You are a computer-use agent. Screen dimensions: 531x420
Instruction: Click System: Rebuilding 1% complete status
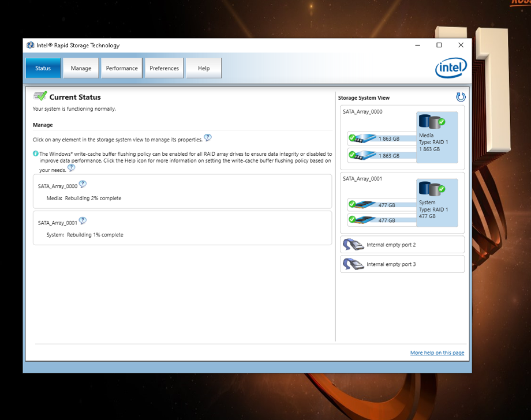[x=85, y=235]
